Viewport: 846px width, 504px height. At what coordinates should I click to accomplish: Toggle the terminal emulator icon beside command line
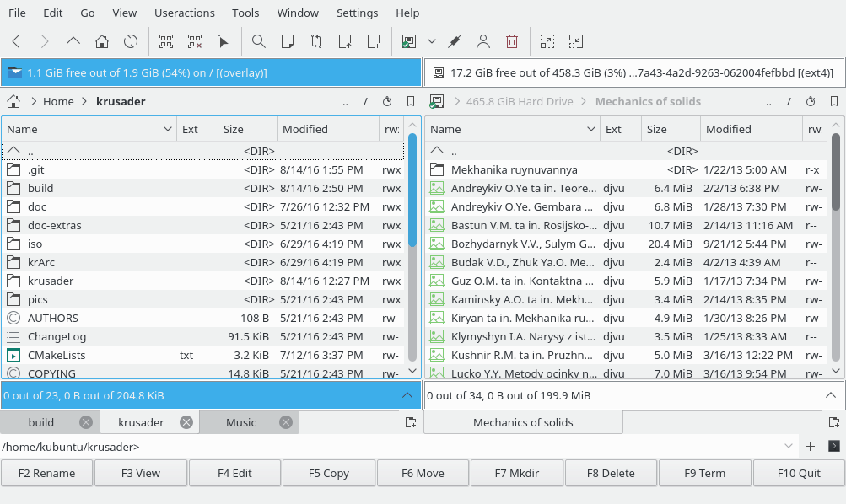pyautogui.click(x=833, y=447)
